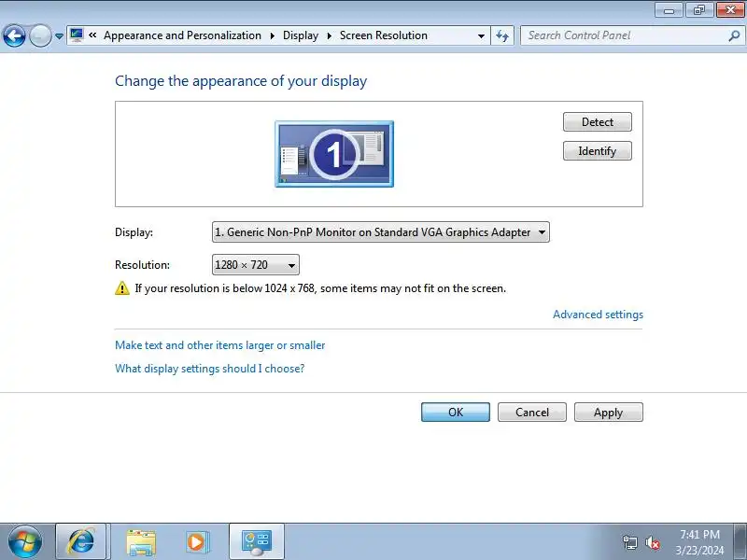Click the Control Panel icon in address bar

coord(77,35)
